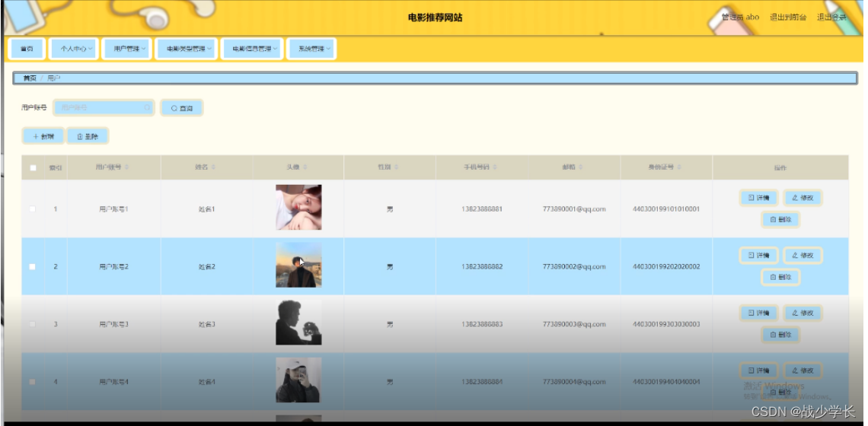The height and width of the screenshot is (426, 868).
Task: Click the 新增 add user button
Action: tap(43, 136)
